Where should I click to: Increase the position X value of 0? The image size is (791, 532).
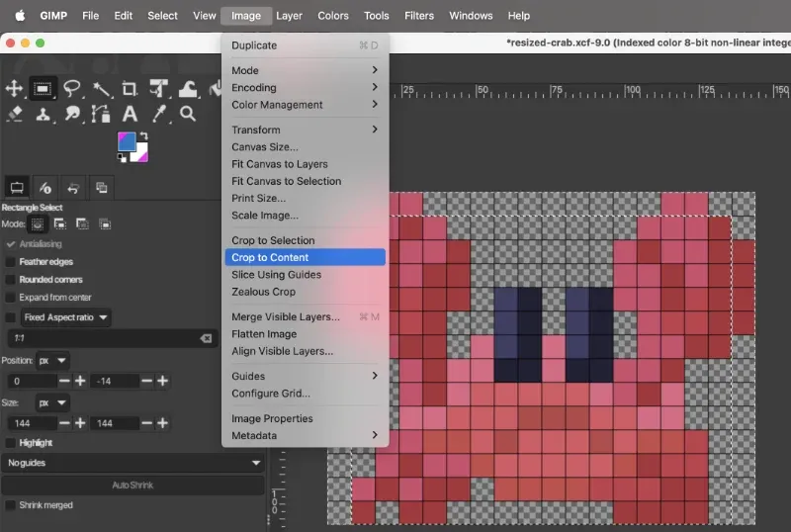pyautogui.click(x=80, y=381)
